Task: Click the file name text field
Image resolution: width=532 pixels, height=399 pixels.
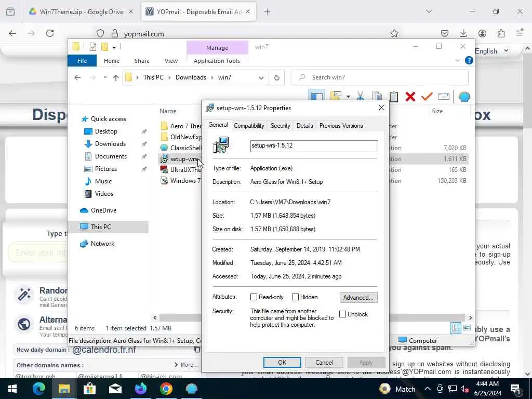Action: click(x=314, y=146)
